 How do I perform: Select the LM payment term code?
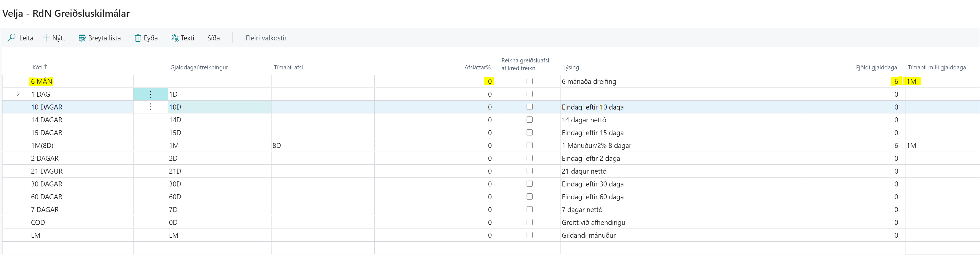pos(36,235)
